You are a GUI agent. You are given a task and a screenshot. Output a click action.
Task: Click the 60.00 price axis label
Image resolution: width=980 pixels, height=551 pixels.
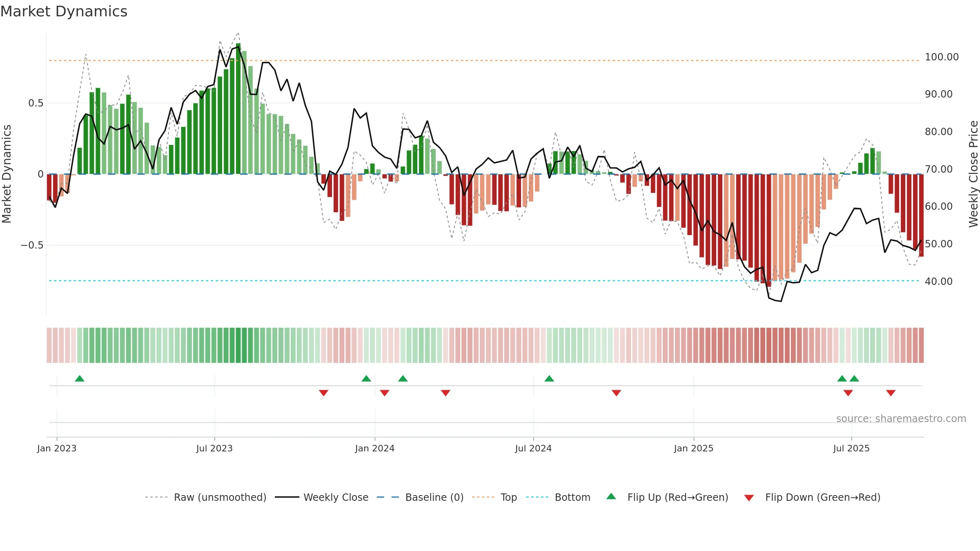[x=939, y=206]
